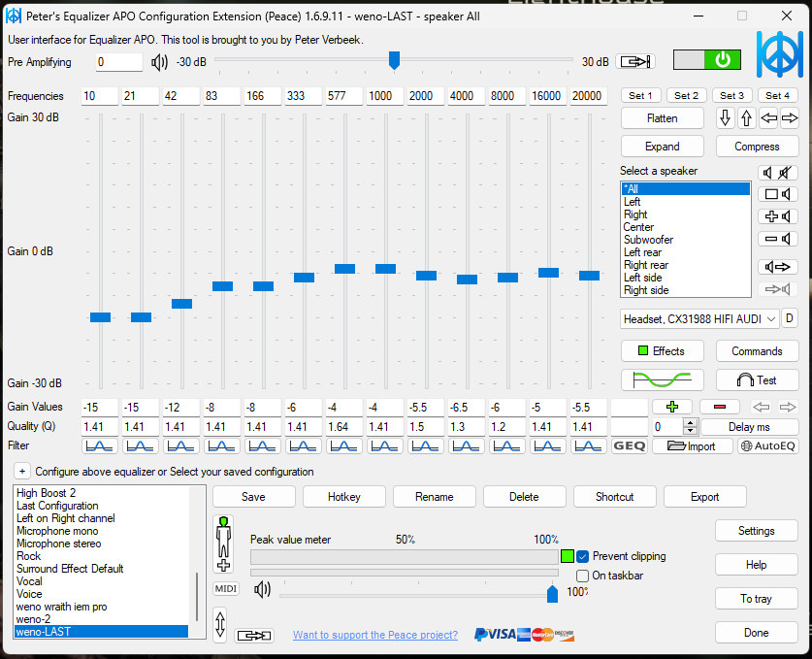The image size is (812, 659).
Task: Open the GEQ graphic equalizer
Action: point(630,446)
